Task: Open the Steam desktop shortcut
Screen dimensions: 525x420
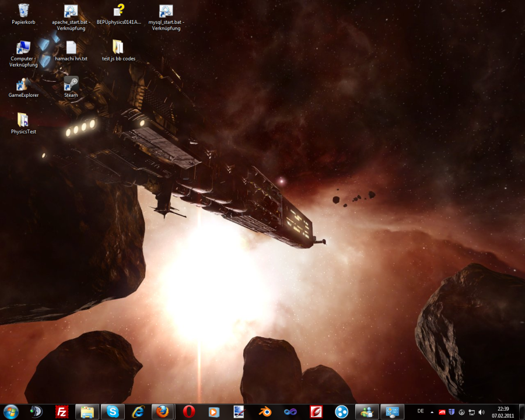Action: [x=71, y=84]
